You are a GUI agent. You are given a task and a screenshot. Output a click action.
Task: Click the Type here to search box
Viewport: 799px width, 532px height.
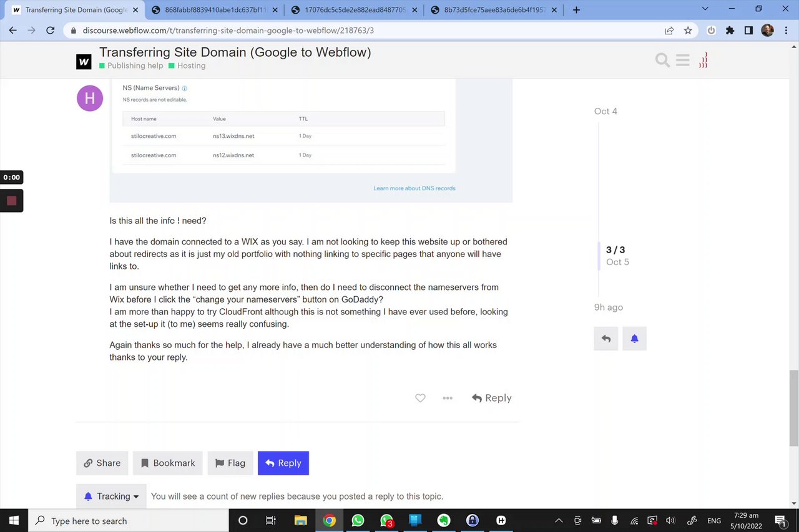coord(129,521)
